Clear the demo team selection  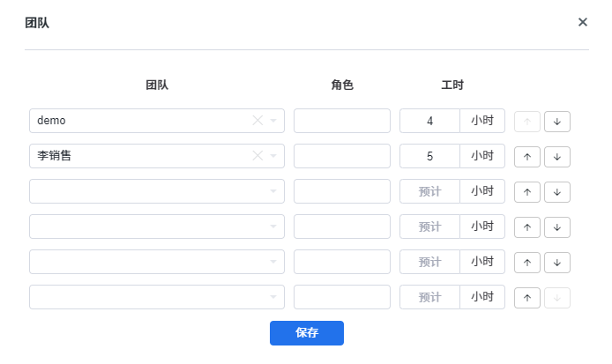point(257,121)
